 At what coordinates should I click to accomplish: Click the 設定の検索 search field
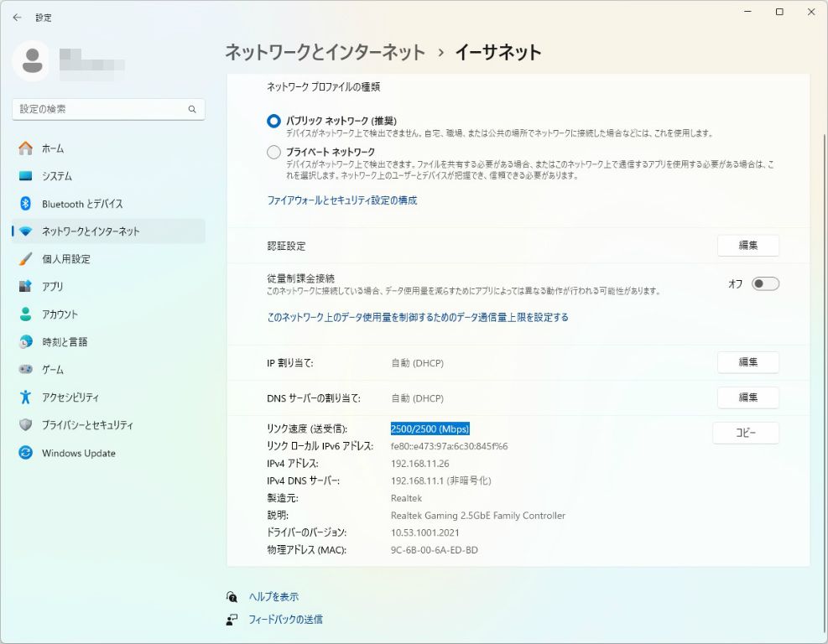[x=99, y=109]
